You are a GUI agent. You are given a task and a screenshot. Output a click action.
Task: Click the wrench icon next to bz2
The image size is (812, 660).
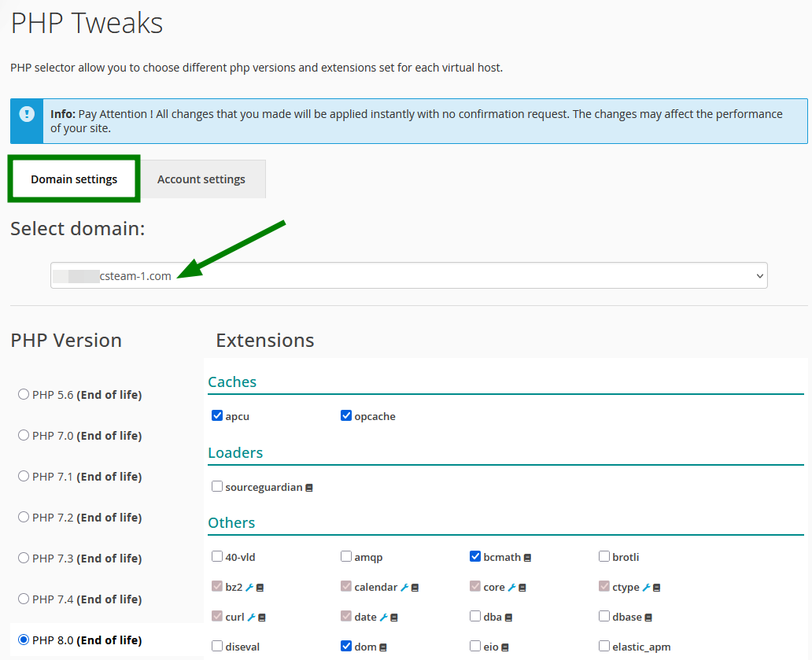(249, 588)
